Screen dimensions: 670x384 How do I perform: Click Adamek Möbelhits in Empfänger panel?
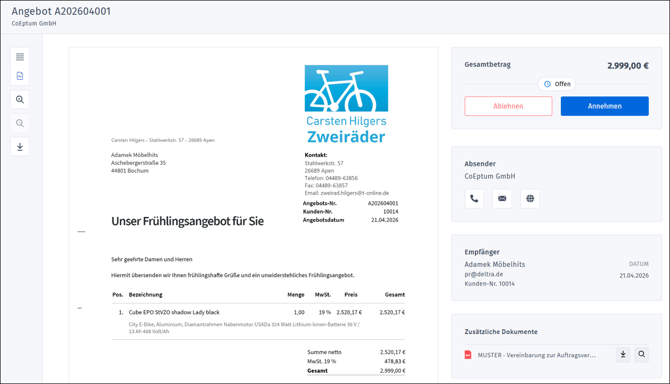tap(495, 264)
